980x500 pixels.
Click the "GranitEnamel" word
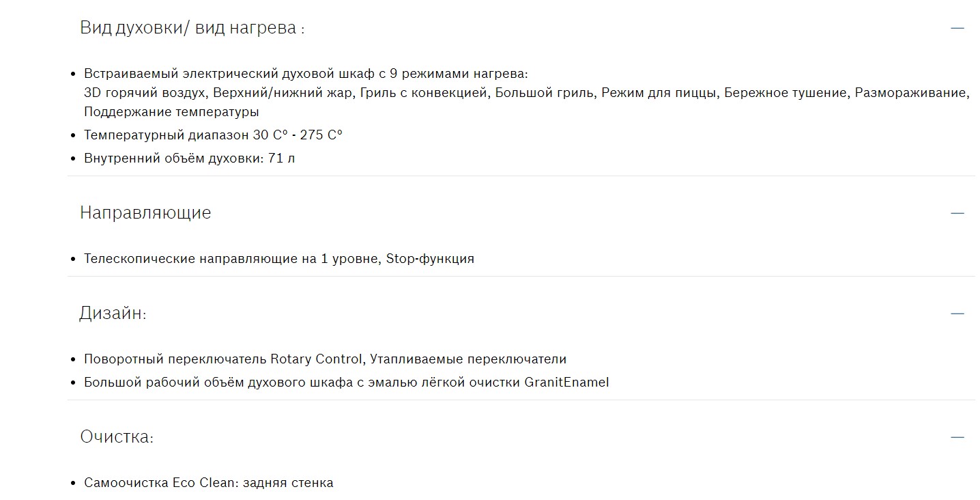point(566,383)
